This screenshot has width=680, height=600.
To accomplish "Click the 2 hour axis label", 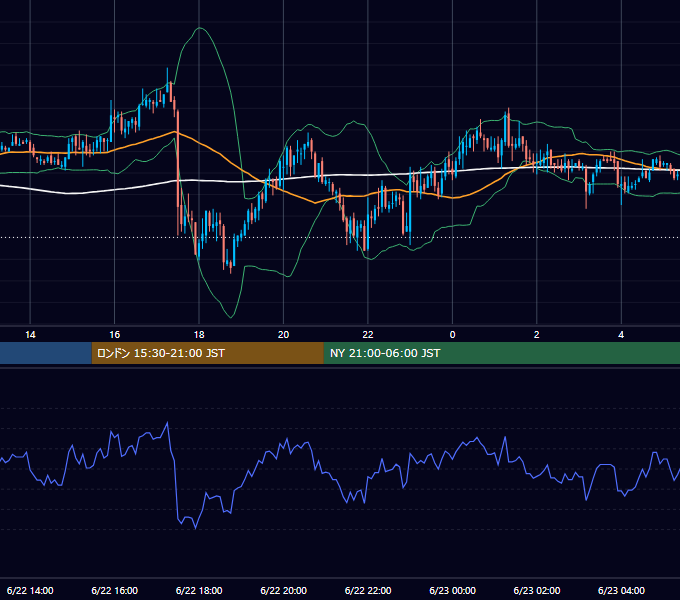I will click(536, 335).
